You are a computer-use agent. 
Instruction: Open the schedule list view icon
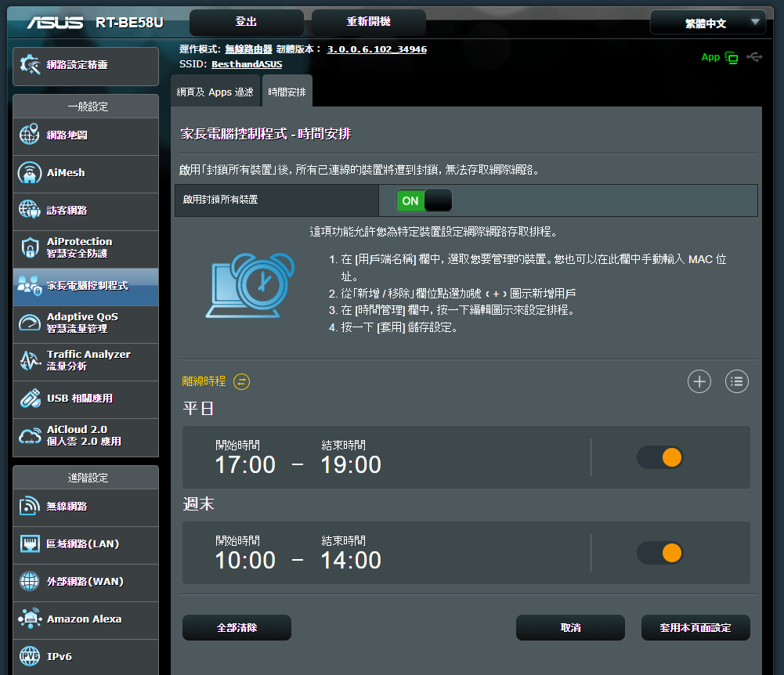(736, 381)
